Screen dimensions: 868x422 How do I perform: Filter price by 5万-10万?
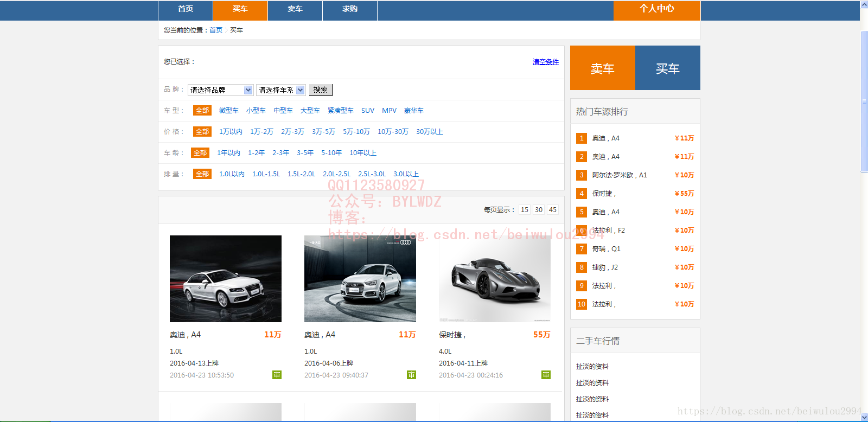click(x=356, y=132)
